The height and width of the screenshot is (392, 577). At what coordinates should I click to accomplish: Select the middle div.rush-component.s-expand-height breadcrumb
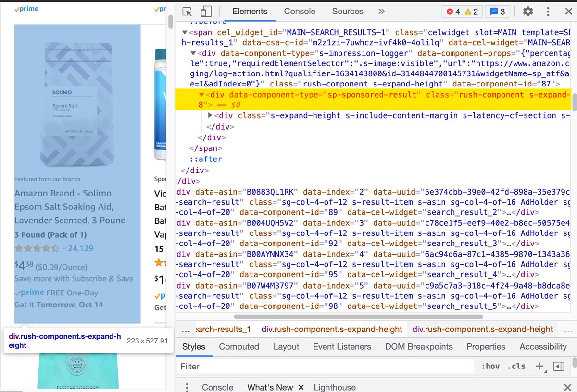click(x=332, y=329)
